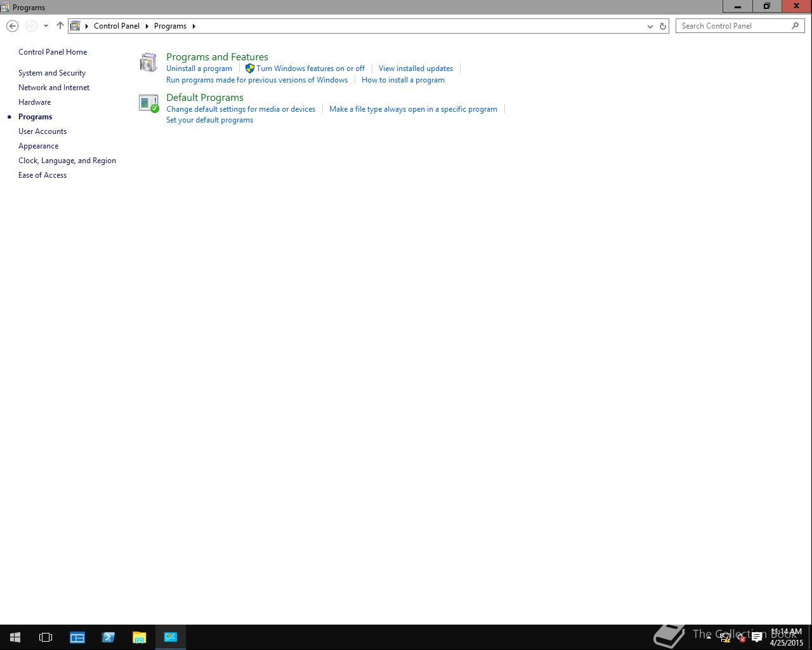Click the Programs and Features icon

tap(148, 62)
